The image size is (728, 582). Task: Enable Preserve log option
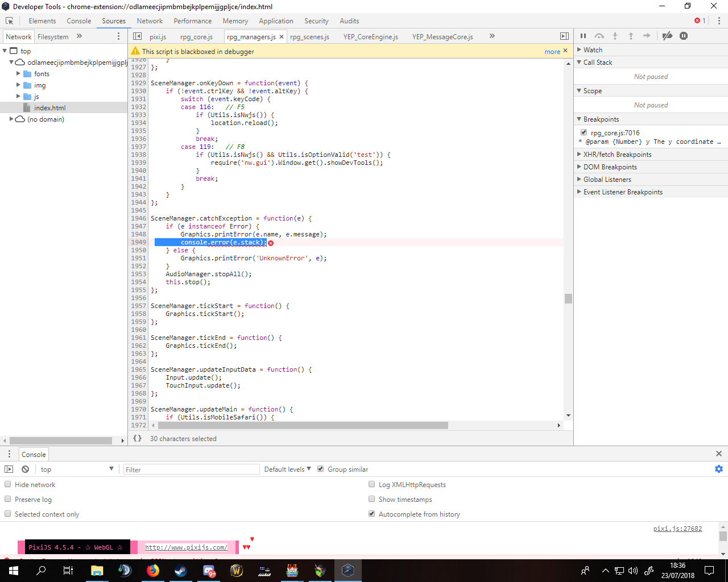click(8, 499)
